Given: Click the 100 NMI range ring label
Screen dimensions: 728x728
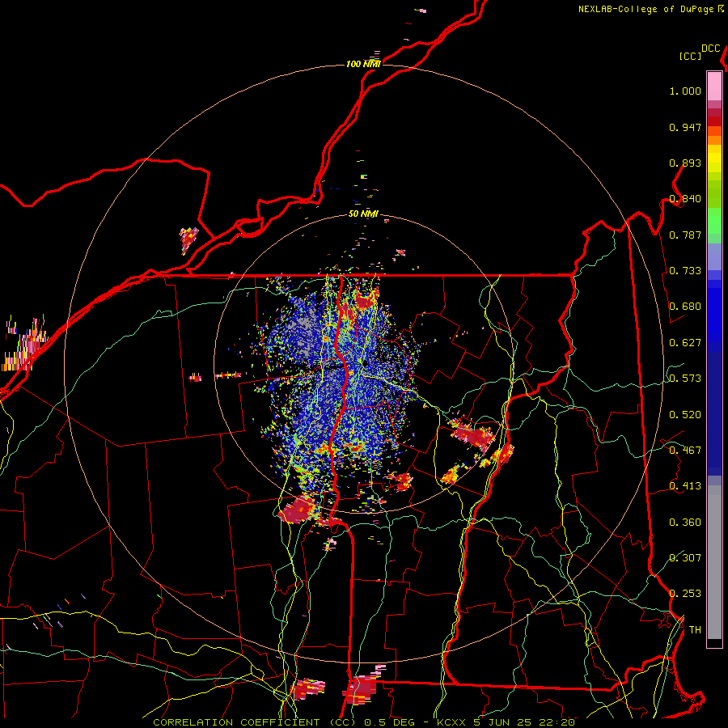Looking at the screenshot, I should [363, 64].
